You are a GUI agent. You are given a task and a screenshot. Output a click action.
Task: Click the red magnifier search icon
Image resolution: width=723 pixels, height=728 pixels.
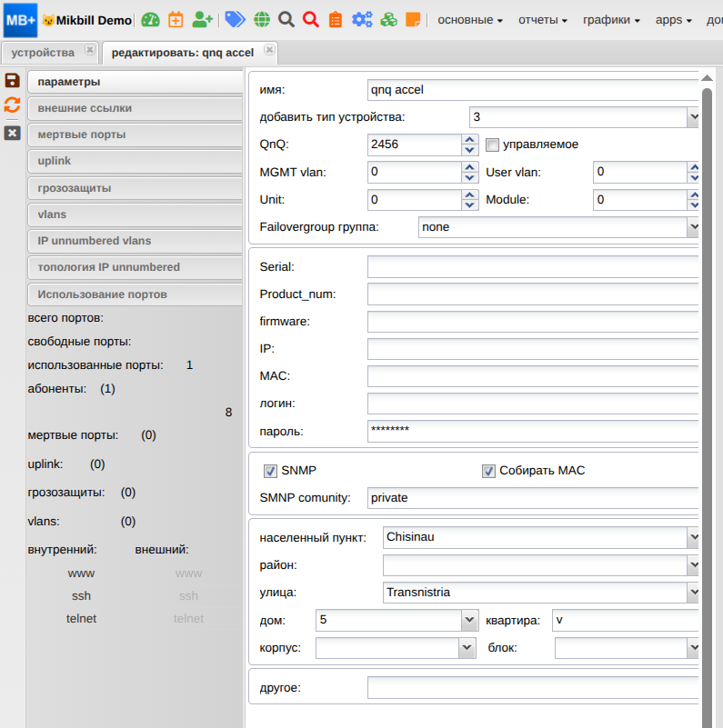click(310, 19)
